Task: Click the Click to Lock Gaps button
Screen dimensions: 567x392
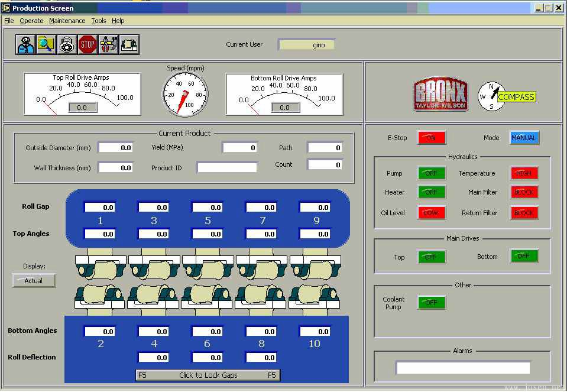Action: (x=208, y=375)
